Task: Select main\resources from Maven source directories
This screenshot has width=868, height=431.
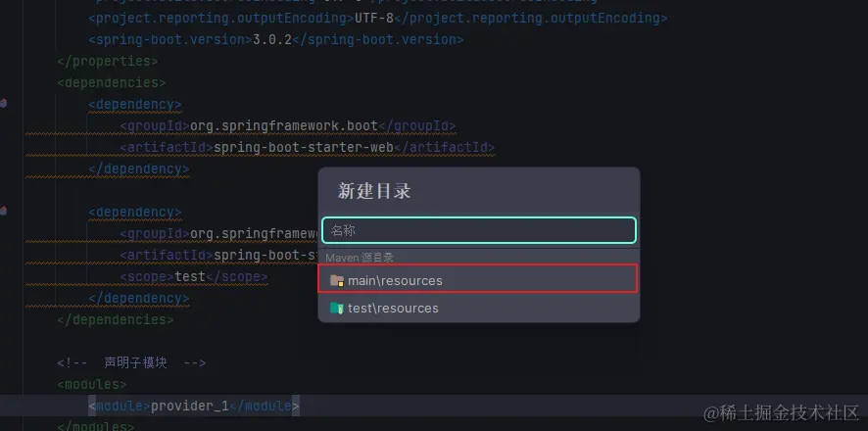Action: point(478,280)
